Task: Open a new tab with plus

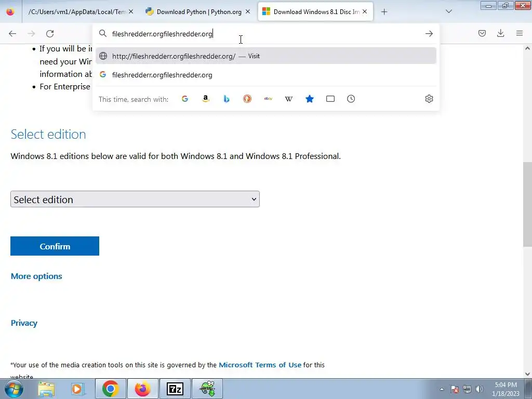Action: point(384,12)
